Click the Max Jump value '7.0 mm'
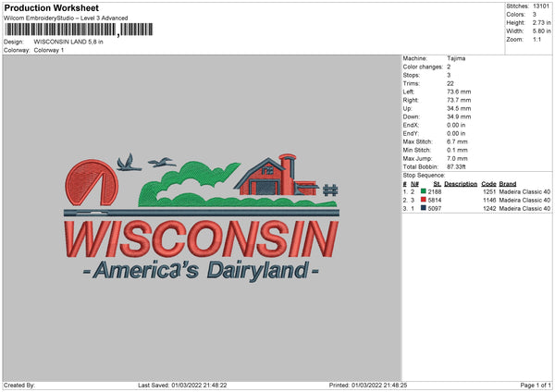 [x=457, y=158]
